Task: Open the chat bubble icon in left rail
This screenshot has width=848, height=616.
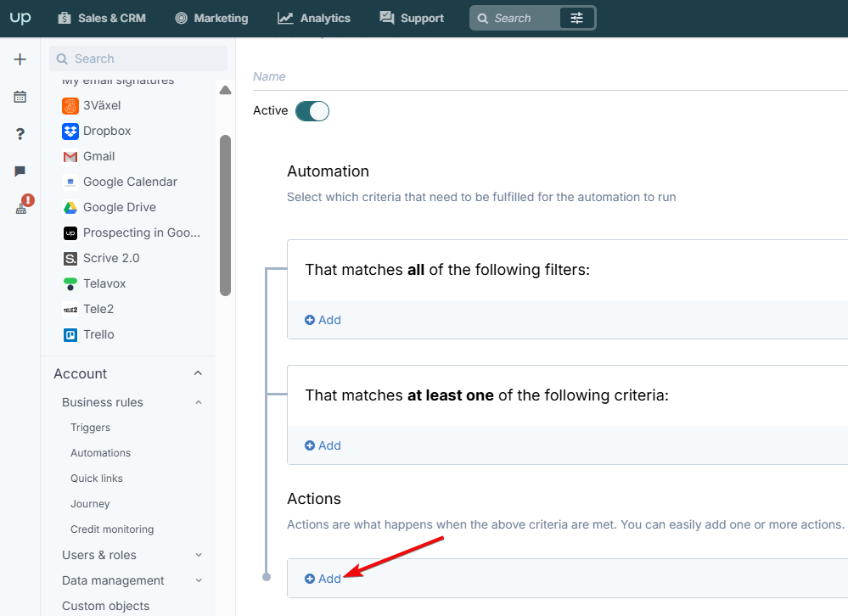Action: [20, 171]
